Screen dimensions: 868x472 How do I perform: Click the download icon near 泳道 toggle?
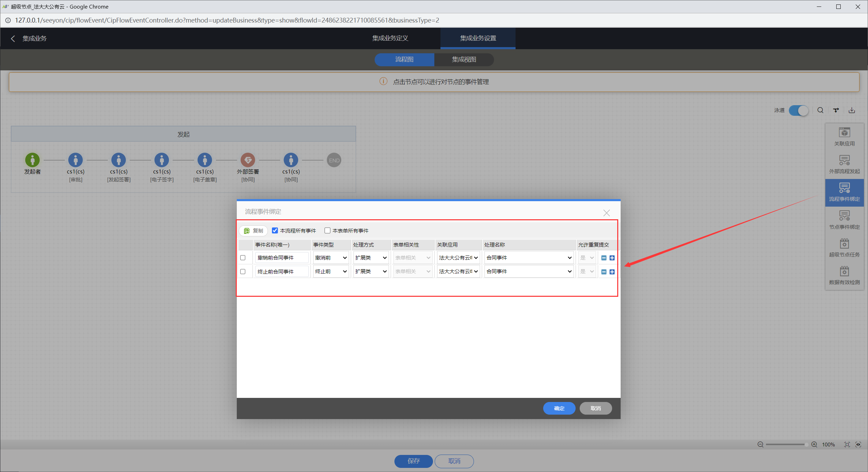852,110
